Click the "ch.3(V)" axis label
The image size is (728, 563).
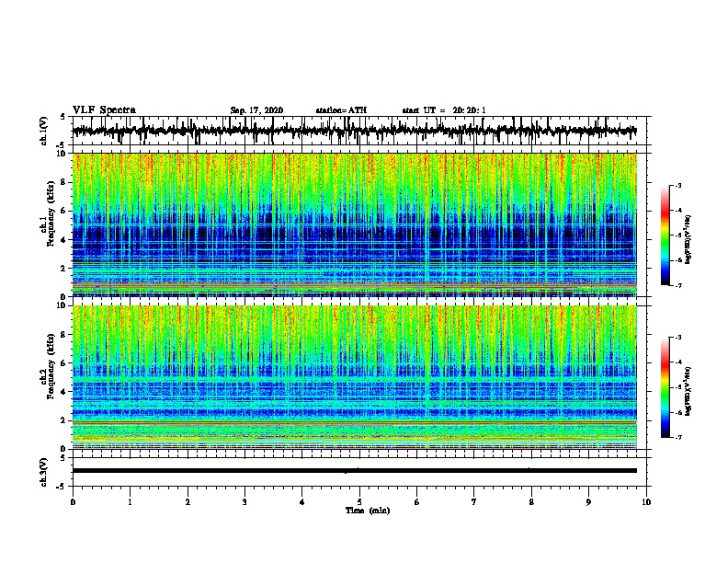[44, 473]
